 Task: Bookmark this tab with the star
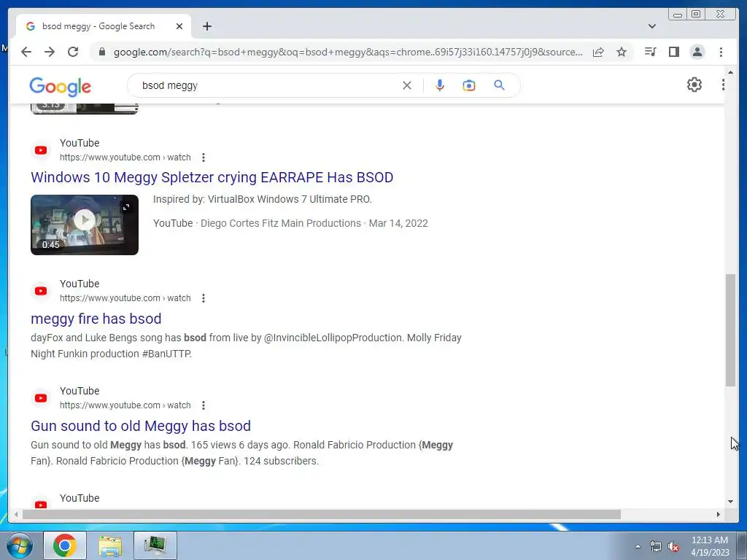[622, 52]
